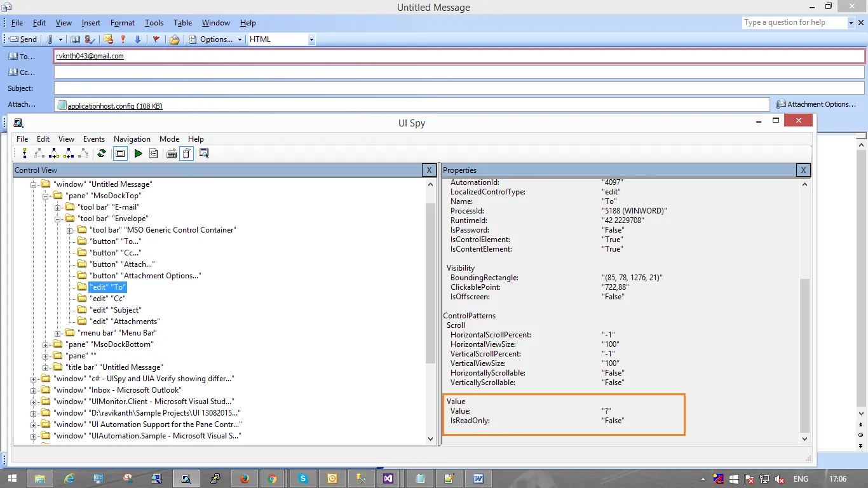Expand the "menu bar" "Menu Bar" node
Screen dimensions: 868x488
click(57, 333)
